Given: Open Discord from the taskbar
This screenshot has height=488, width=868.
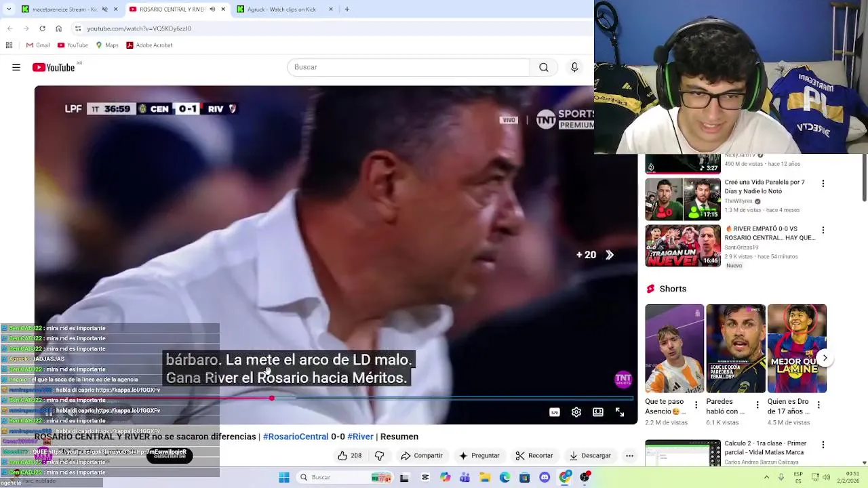Looking at the screenshot, I should pos(545,477).
